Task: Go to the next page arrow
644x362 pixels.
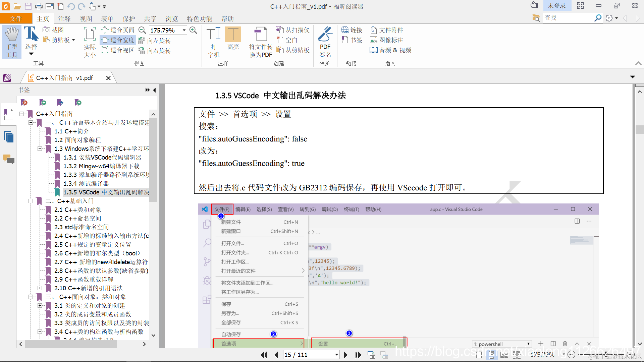Action: pos(346,355)
